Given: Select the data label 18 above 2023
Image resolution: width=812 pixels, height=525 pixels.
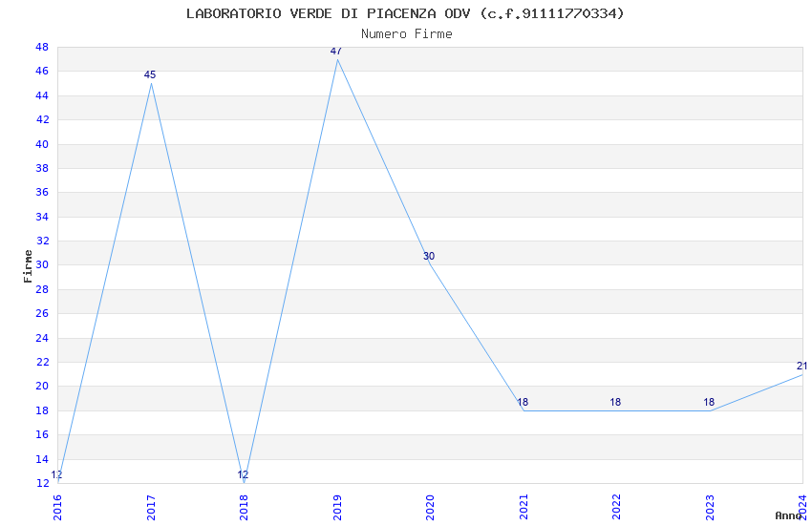Looking at the screenshot, I should click(709, 402).
